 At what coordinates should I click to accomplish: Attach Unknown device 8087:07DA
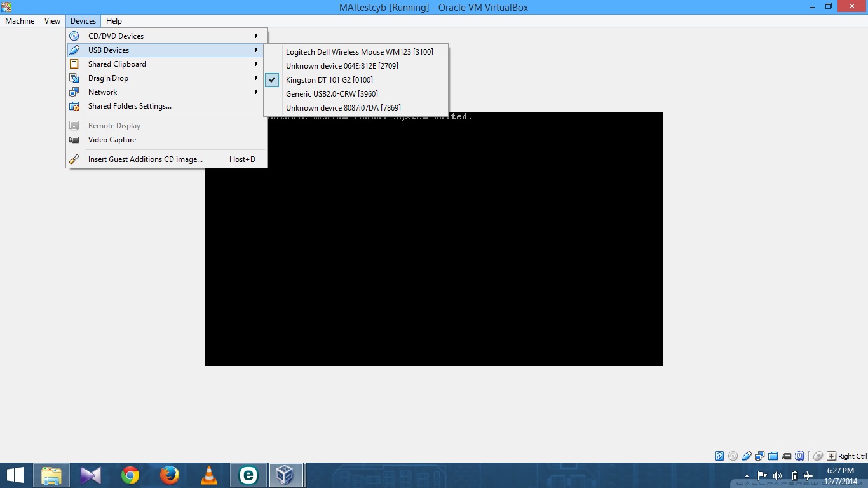(x=356, y=108)
